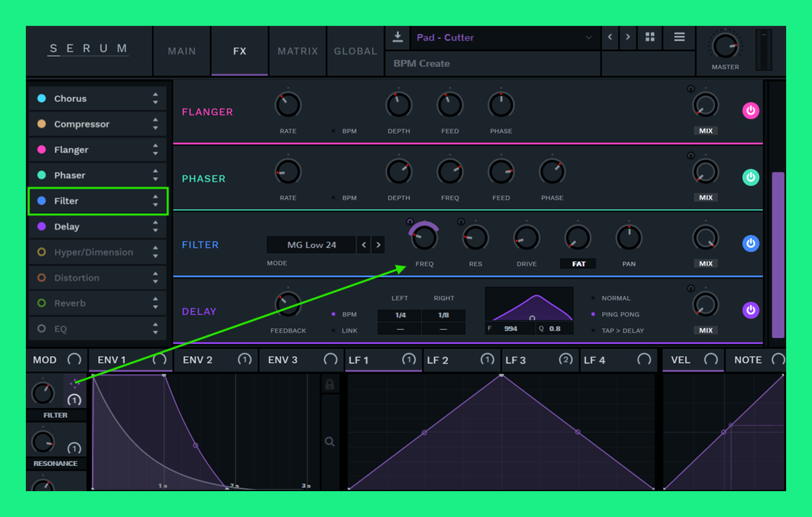The image size is (812, 517).
Task: Open the preset browser grid icon
Action: [x=650, y=37]
